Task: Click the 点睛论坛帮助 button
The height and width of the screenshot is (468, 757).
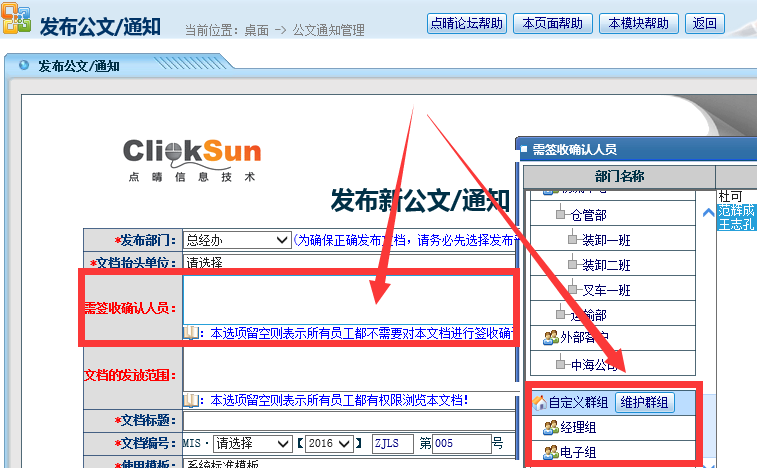Action: (467, 23)
